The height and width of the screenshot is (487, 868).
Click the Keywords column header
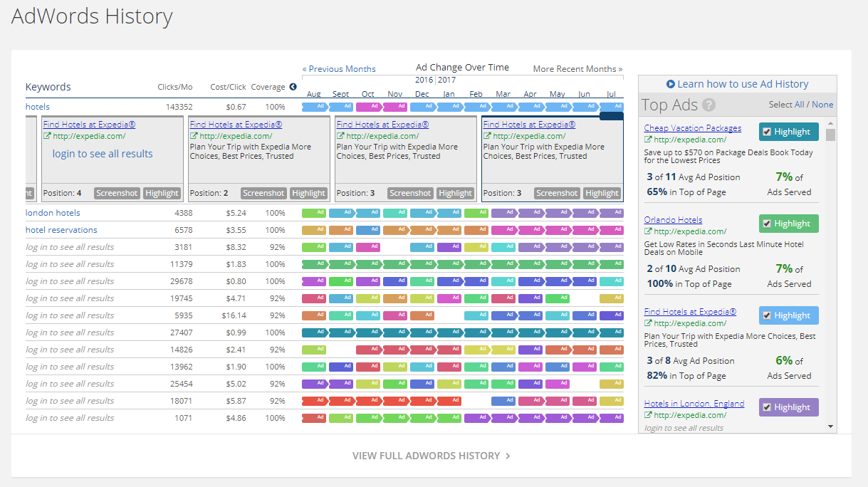pyautogui.click(x=48, y=87)
